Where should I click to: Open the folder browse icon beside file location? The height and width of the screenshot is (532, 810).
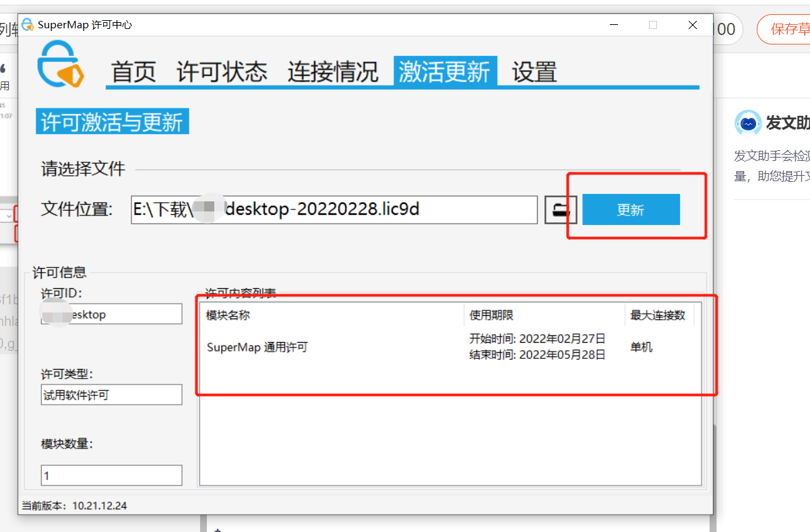pyautogui.click(x=560, y=209)
